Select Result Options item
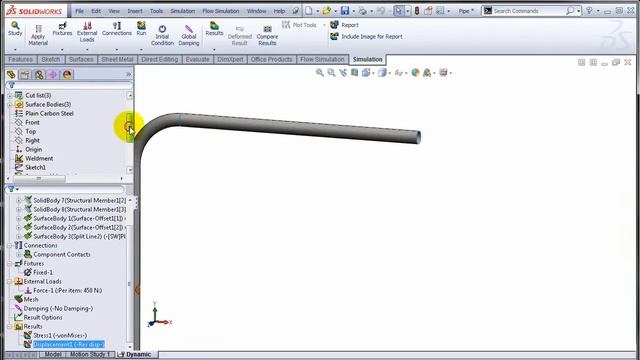This screenshot has height=360, width=640. click(43, 317)
